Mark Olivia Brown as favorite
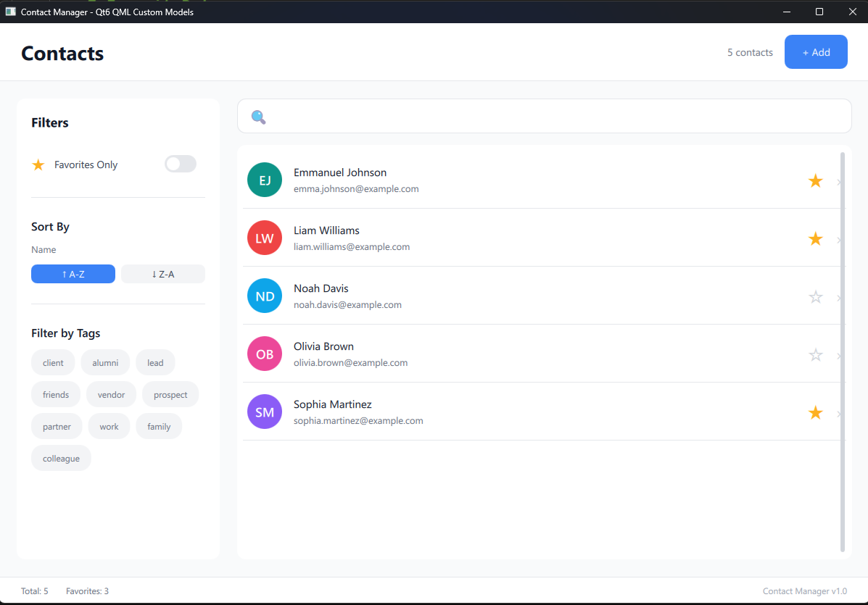This screenshot has width=868, height=605. point(815,354)
